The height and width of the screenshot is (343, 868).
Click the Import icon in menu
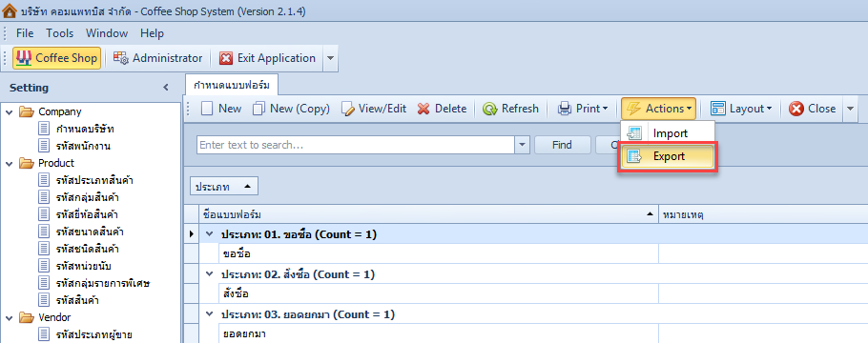[634, 133]
